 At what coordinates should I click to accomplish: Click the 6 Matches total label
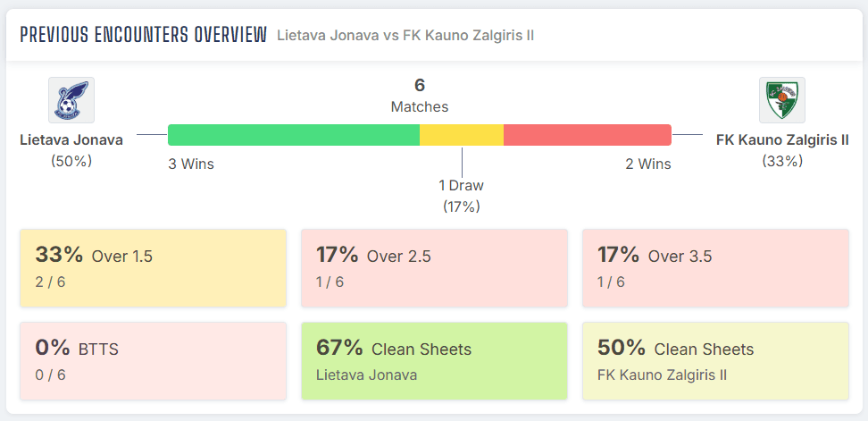[x=420, y=96]
